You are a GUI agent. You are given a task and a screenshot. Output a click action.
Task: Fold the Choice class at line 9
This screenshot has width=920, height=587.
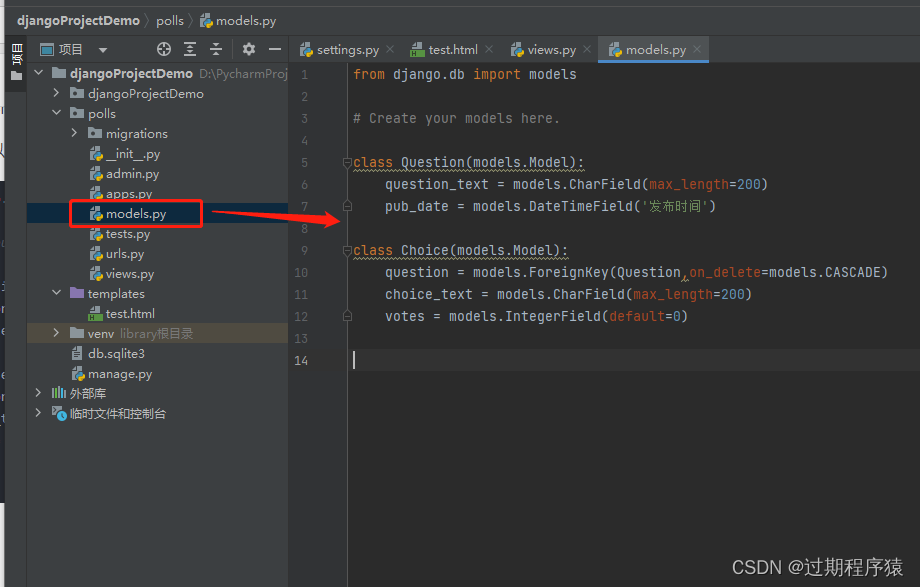pos(347,250)
